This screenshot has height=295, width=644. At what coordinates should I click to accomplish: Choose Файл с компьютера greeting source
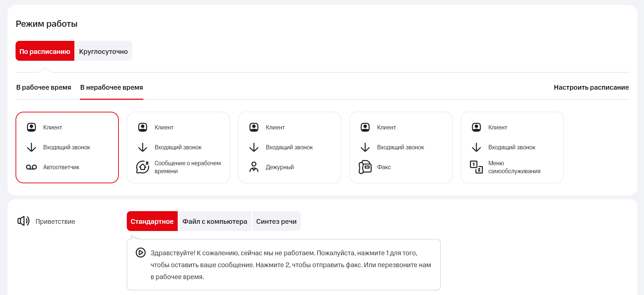point(215,221)
